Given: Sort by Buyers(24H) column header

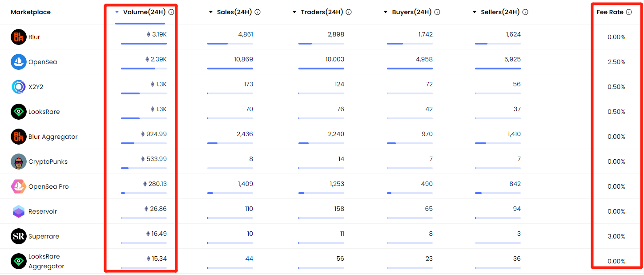Looking at the screenshot, I should tap(411, 12).
